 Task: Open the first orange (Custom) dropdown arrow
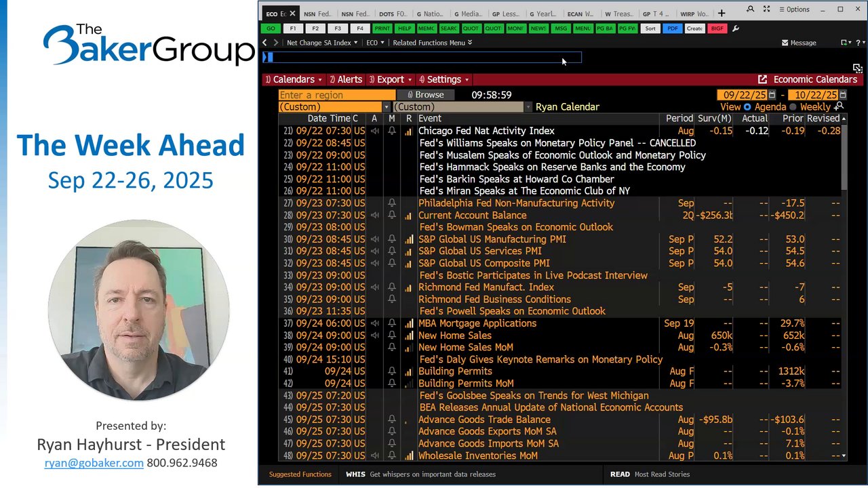[387, 107]
